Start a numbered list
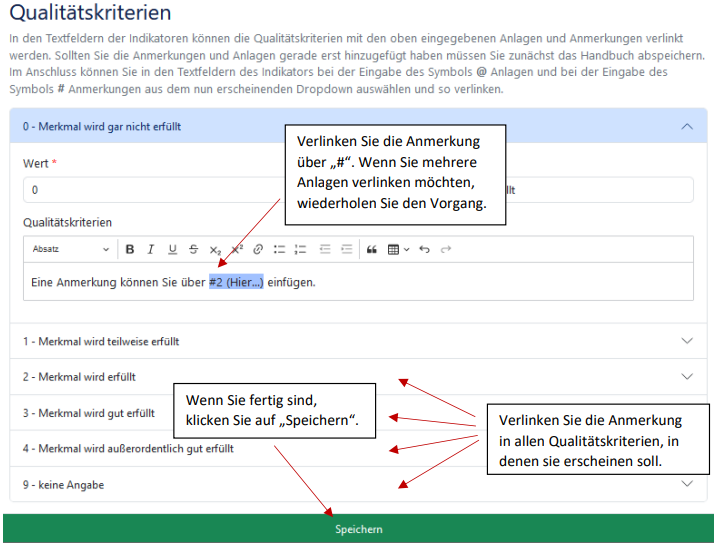 point(301,249)
